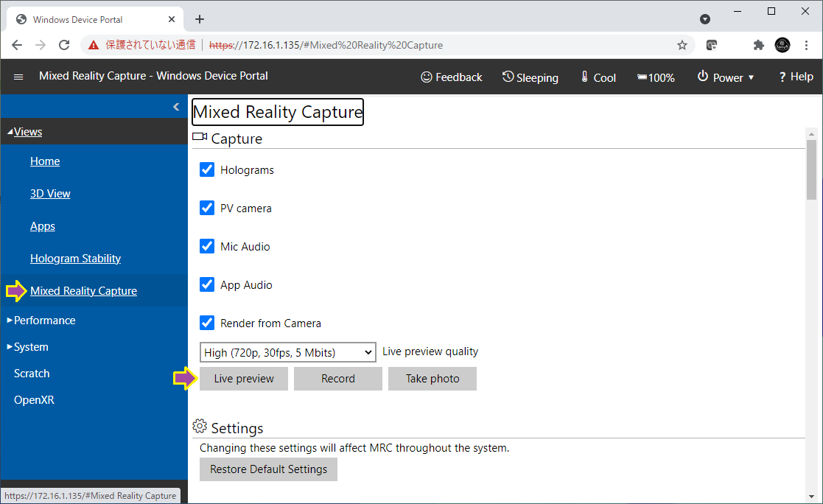This screenshot has width=823, height=504.
Task: Click the Take photo button
Action: [432, 379]
